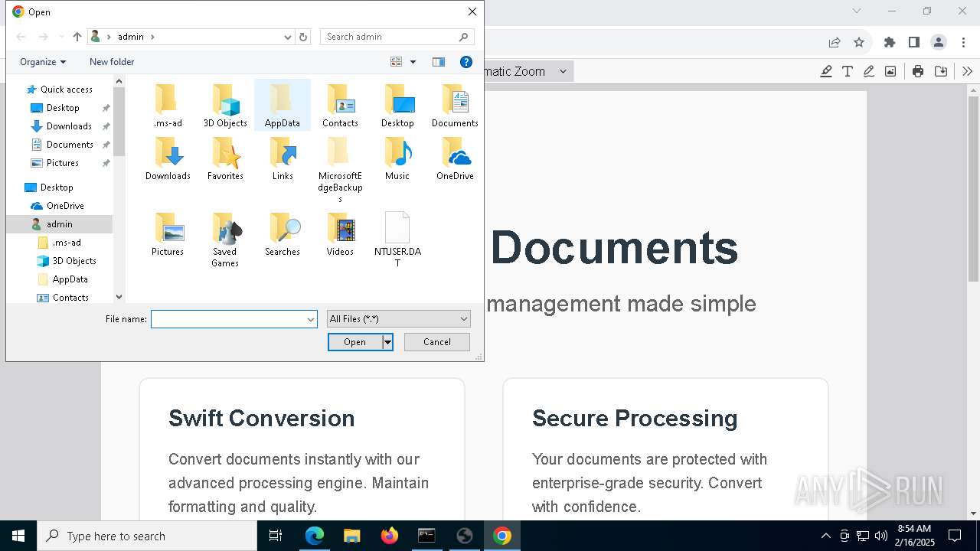Open Firefox from taskbar
This screenshot has height=551, width=980.
389,536
